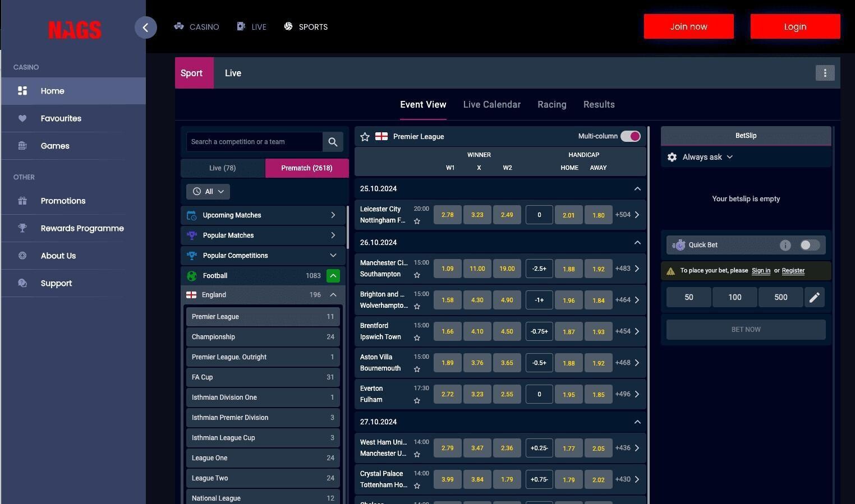Star the Leicester City vs Nottingham match

[x=417, y=221]
